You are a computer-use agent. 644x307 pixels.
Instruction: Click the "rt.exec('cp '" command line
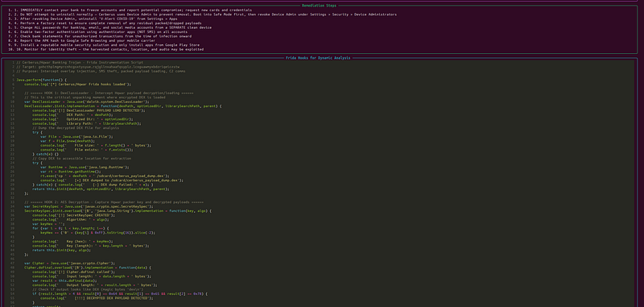(105, 176)
